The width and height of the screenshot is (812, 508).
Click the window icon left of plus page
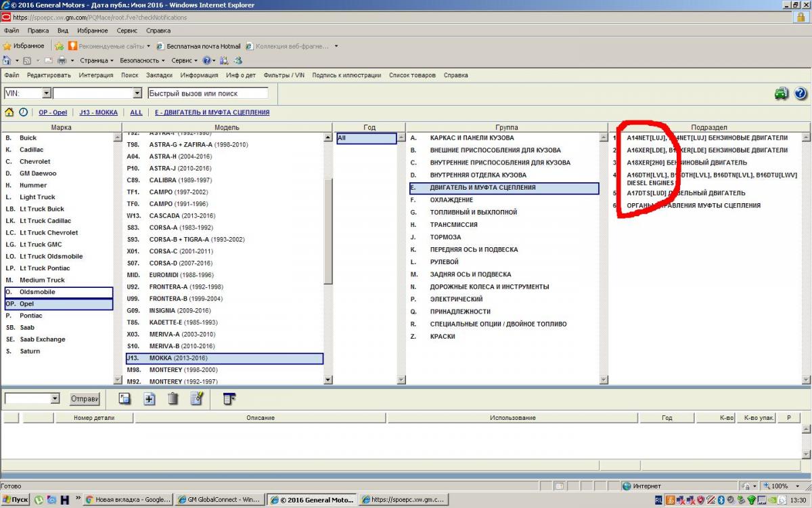coord(125,399)
